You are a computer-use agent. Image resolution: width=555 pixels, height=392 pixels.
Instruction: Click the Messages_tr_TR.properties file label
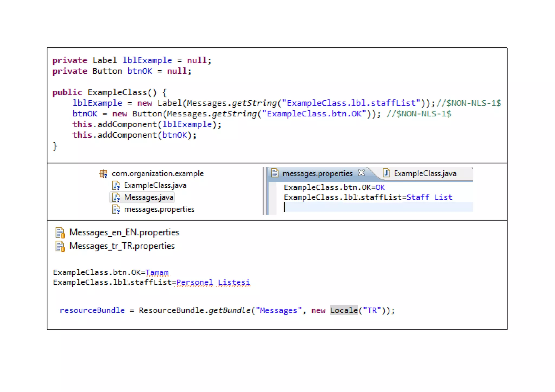[122, 246]
